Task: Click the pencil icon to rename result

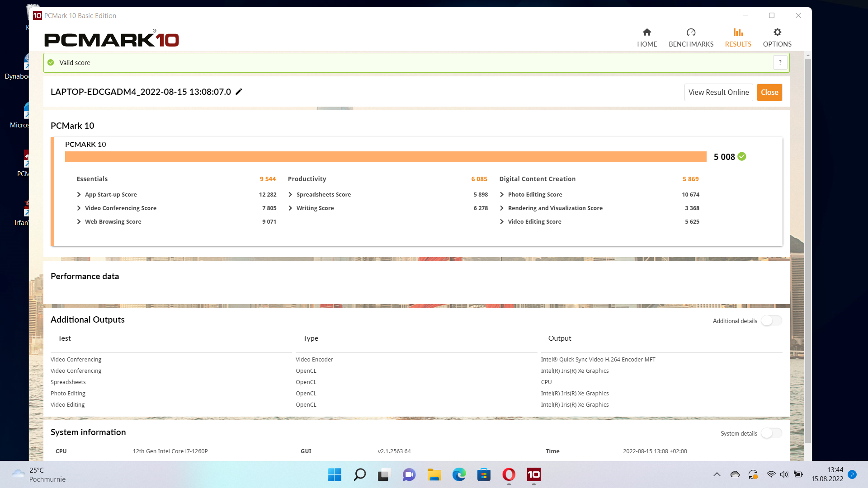Action: pos(239,92)
